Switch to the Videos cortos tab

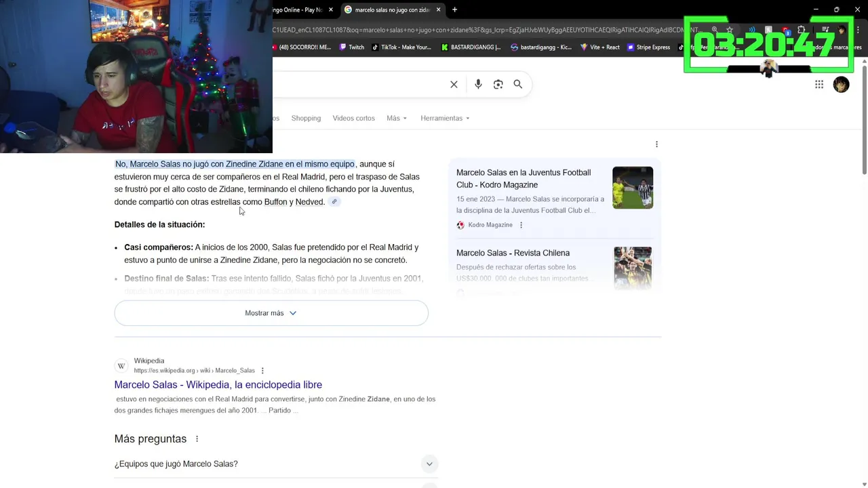353,118
